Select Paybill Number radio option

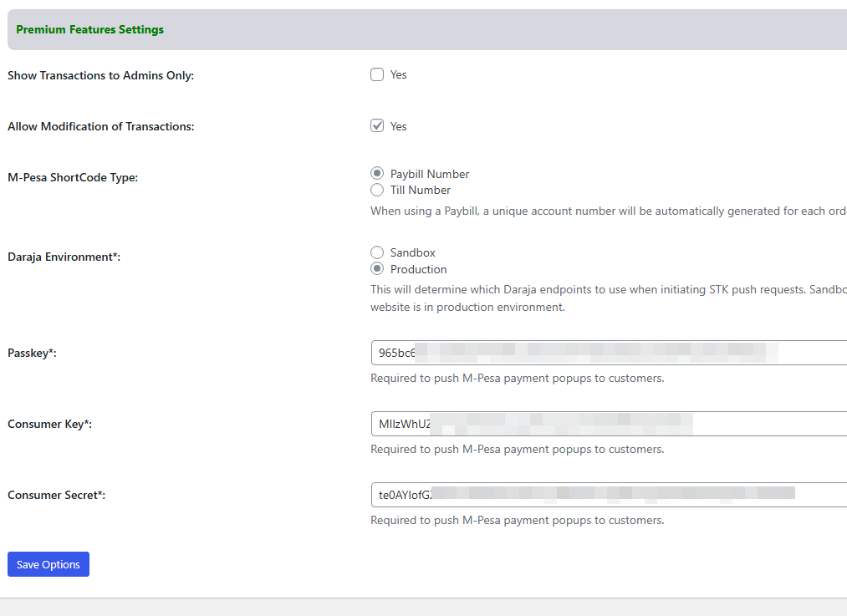point(377,173)
